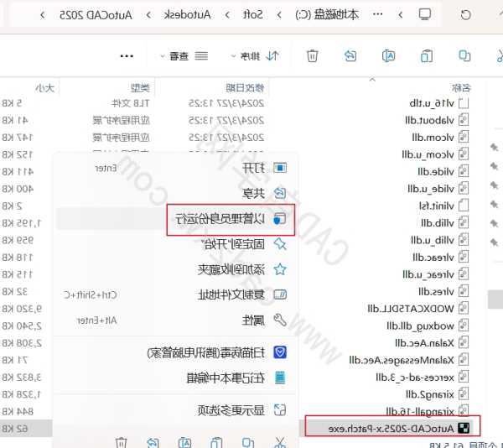Select file vlcom_u.dll
This screenshot has width=503, height=448.
[x=428, y=154]
